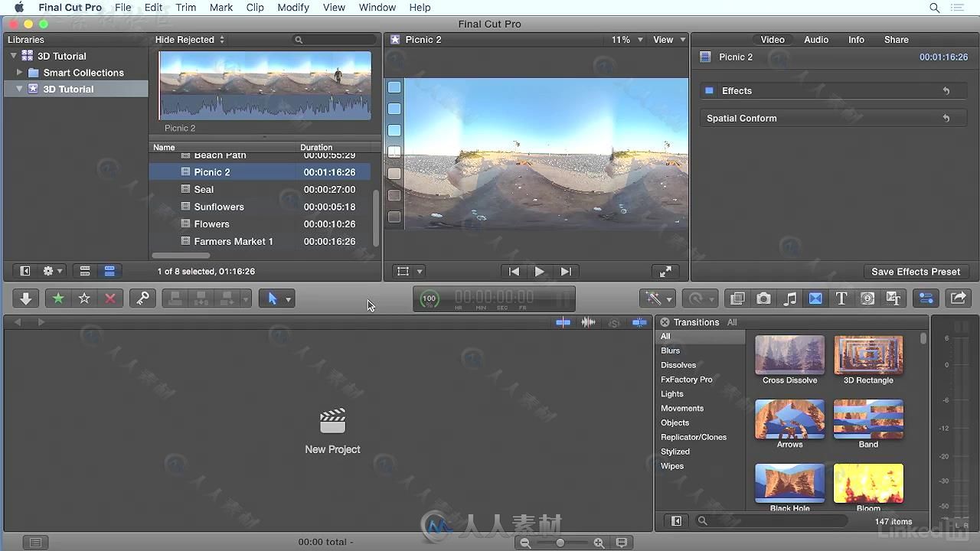Image resolution: width=980 pixels, height=551 pixels.
Task: Switch browser to list view
Action: (109, 271)
